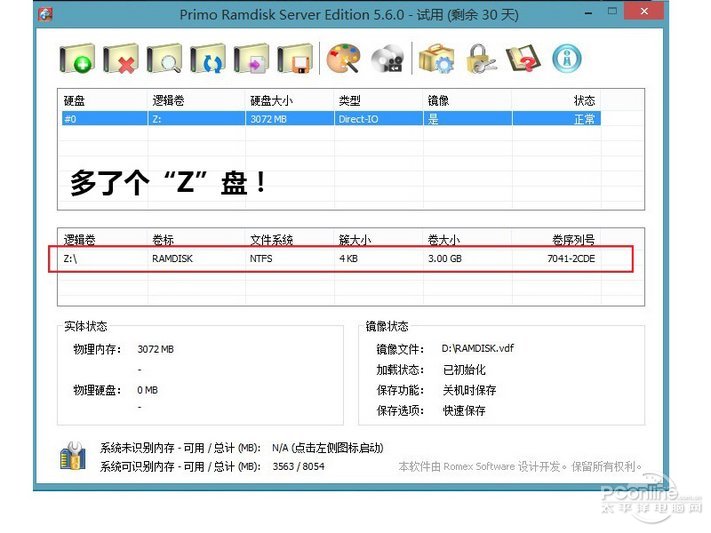This screenshot has width=711, height=533.
Task: Click the physical memory 3072 MB value
Action: (x=156, y=349)
